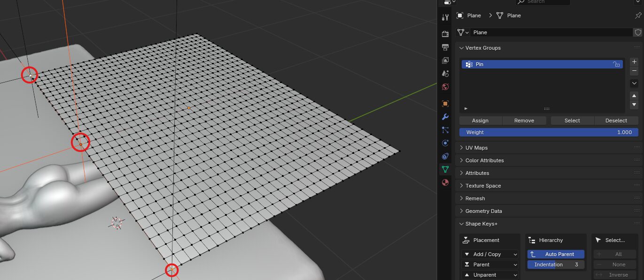The image size is (644, 280).
Task: Toggle the Pin vertex group lock icon
Action: click(616, 64)
